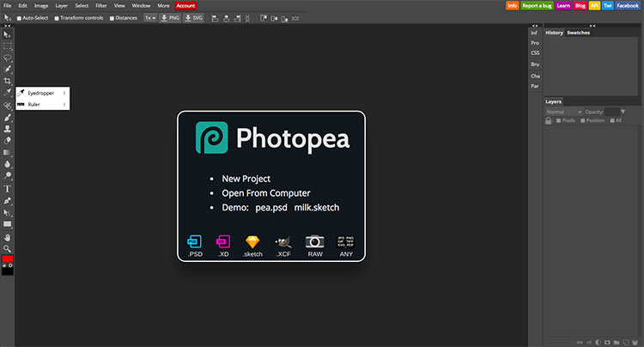Open the More menu
Viewport: 644px width, 347px height.
pyautogui.click(x=163, y=6)
